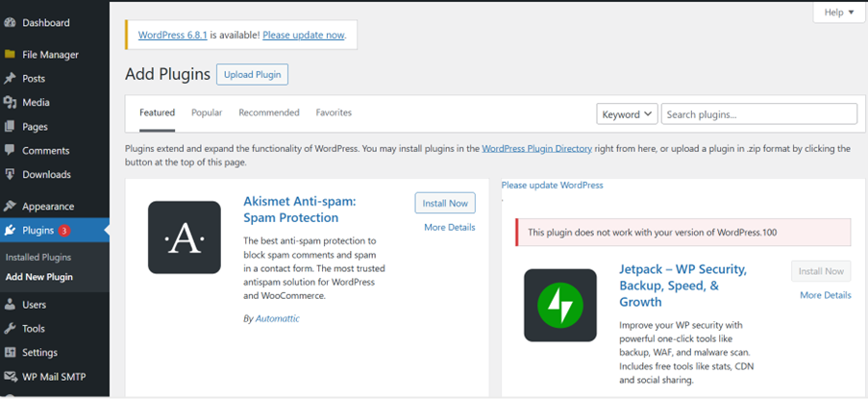Open the Keyword search type dropdown

coord(627,114)
